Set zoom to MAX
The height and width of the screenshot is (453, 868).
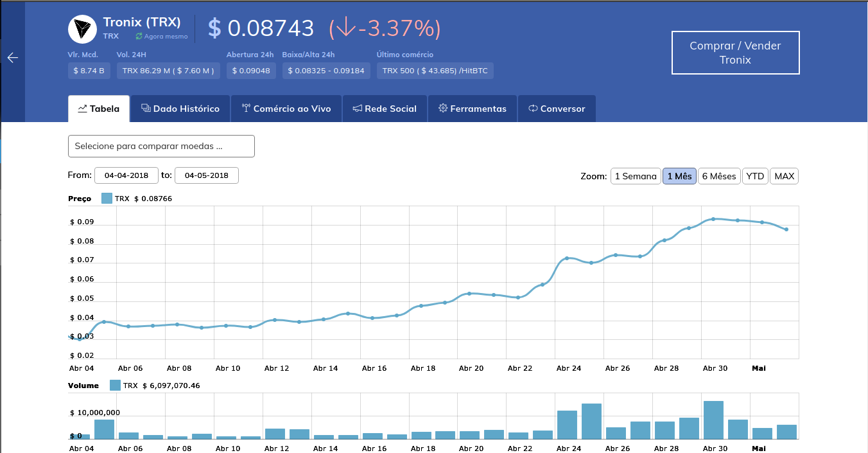[784, 176]
